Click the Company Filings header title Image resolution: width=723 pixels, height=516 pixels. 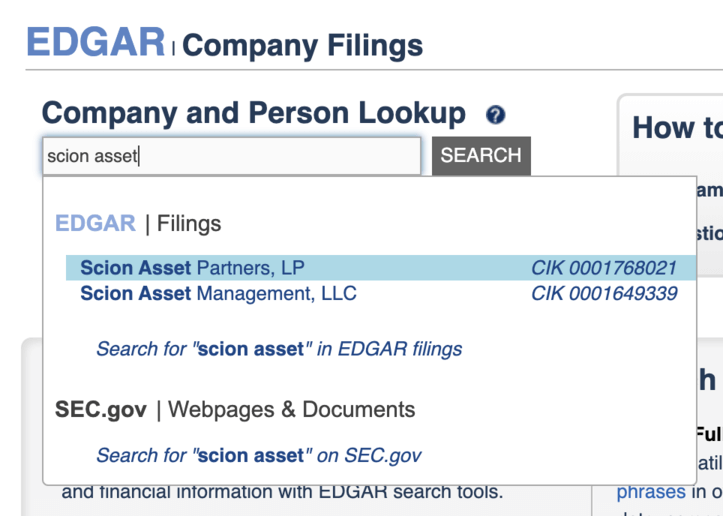tap(302, 45)
